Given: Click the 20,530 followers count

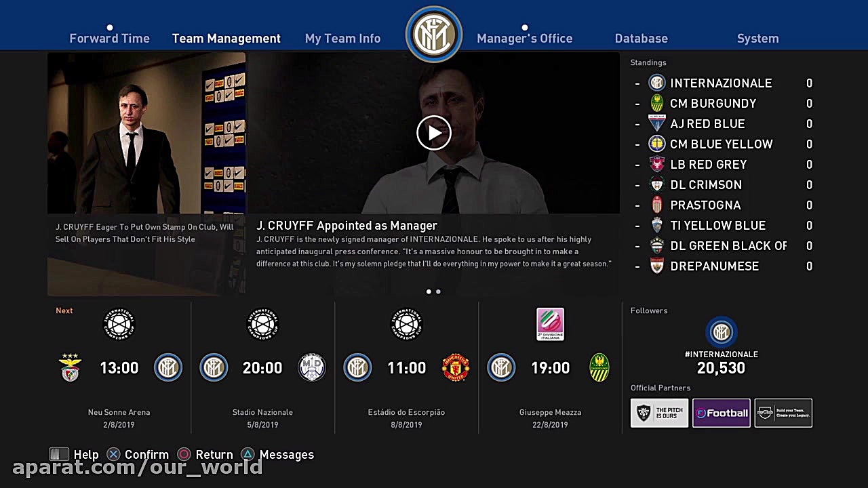Looking at the screenshot, I should pos(721,368).
